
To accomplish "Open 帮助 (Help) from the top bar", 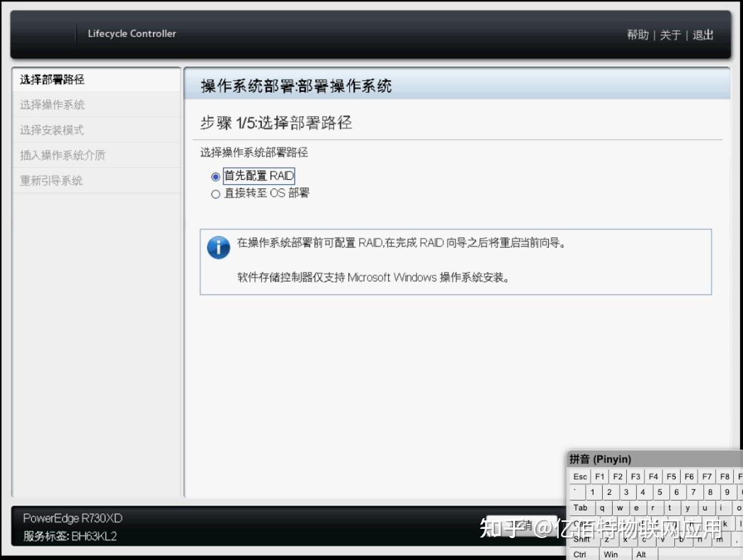I will (x=637, y=35).
